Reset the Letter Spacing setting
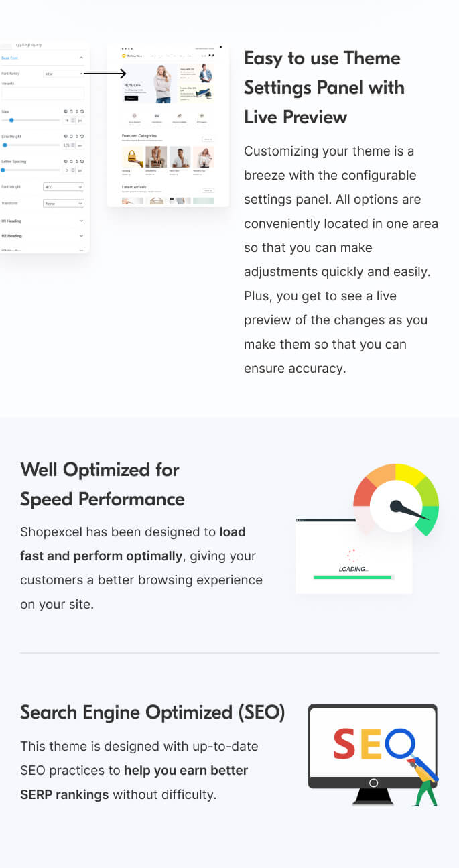Viewport: 459px width, 868px height. (82, 162)
